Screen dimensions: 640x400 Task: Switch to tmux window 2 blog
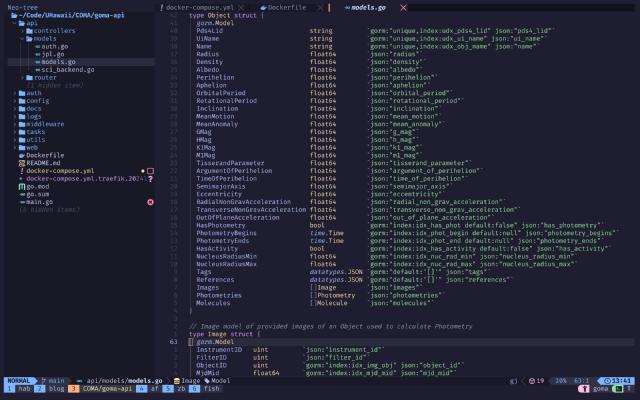[x=51, y=389]
